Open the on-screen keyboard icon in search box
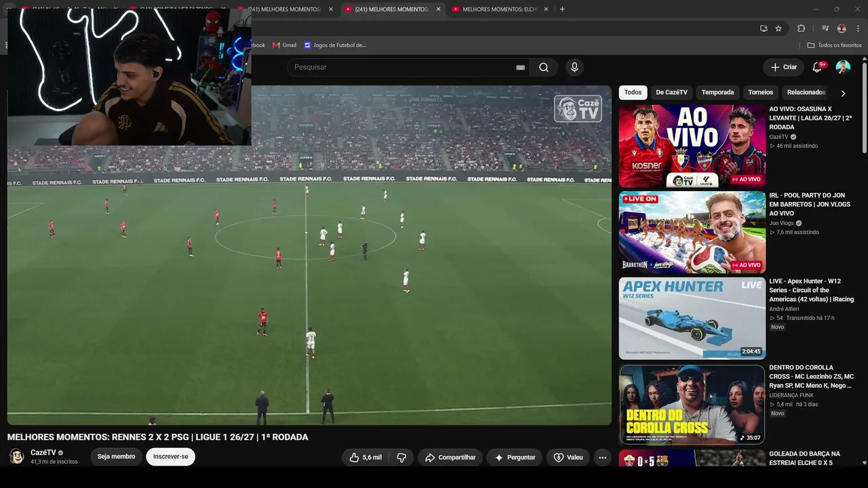Image resolution: width=868 pixels, height=488 pixels. point(520,67)
